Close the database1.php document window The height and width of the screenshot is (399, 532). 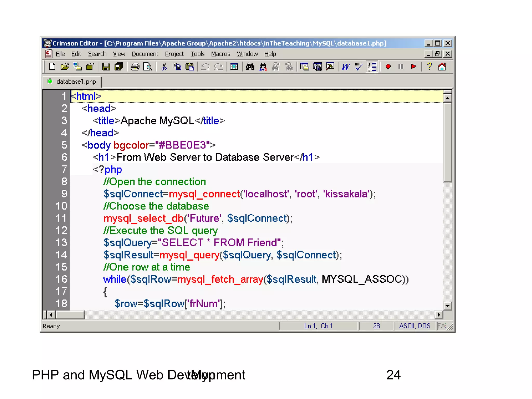[448, 54]
